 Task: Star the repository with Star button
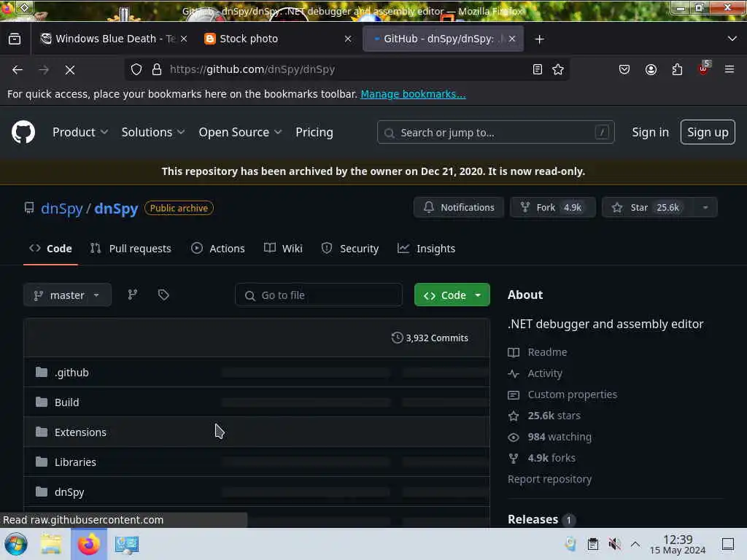[x=648, y=208]
